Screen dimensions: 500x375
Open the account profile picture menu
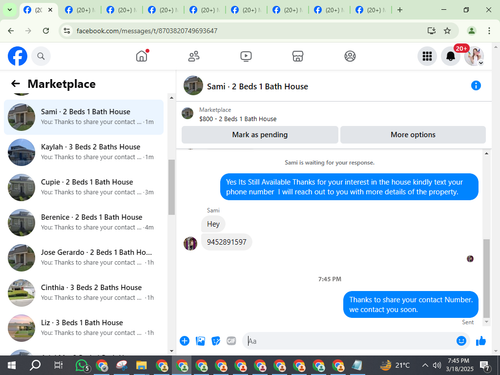tap(474, 56)
